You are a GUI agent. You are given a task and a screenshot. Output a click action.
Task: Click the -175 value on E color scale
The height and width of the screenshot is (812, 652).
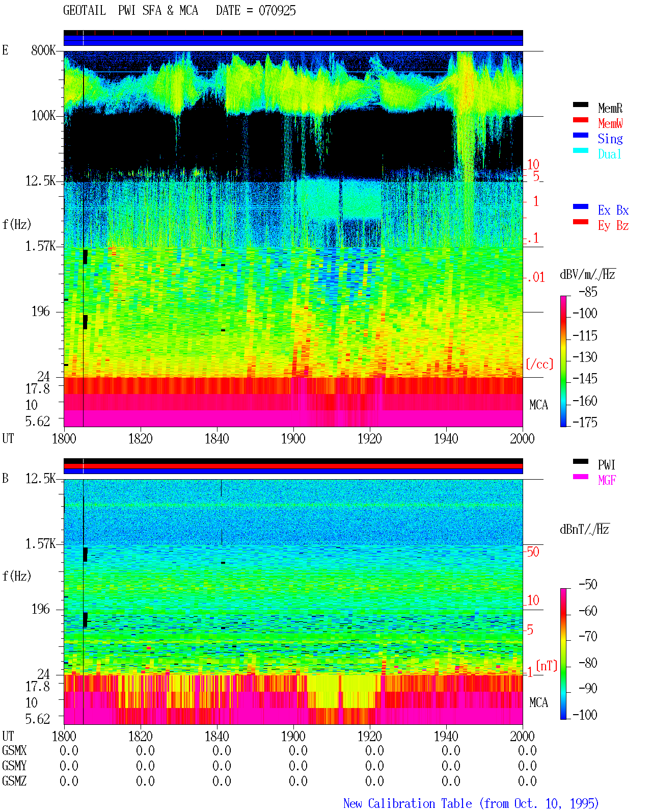tap(585, 422)
